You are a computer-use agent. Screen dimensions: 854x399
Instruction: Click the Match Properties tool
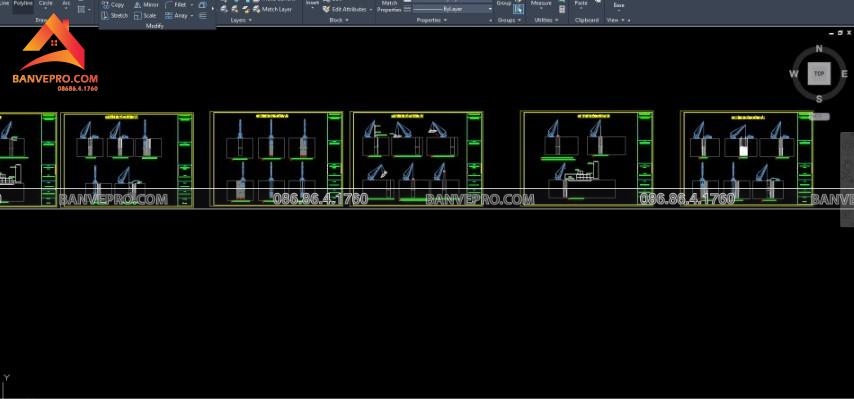coord(389,6)
